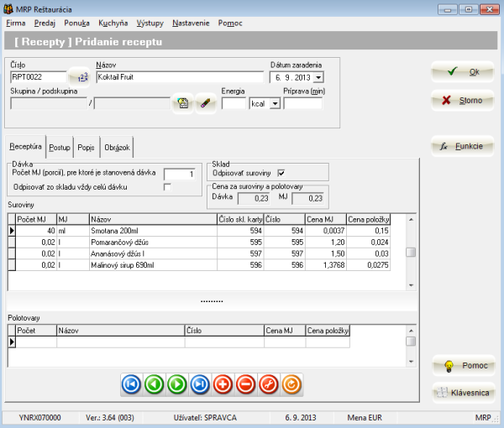Screen dimensions: 504x428
Task: Click the Názov field containing Koktail Fruit
Action: (180, 77)
